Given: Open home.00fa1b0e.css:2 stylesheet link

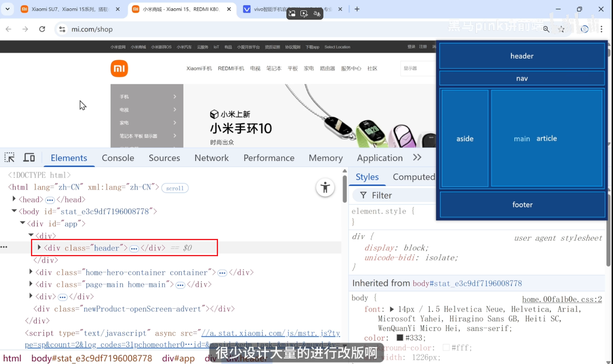Looking at the screenshot, I should tap(562, 299).
